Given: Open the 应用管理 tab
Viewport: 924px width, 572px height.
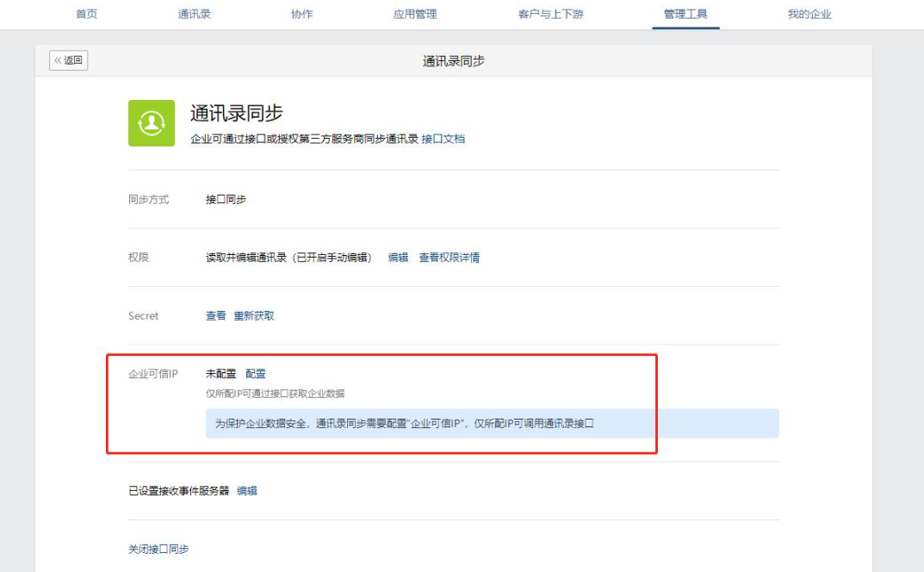Looking at the screenshot, I should pos(415,15).
